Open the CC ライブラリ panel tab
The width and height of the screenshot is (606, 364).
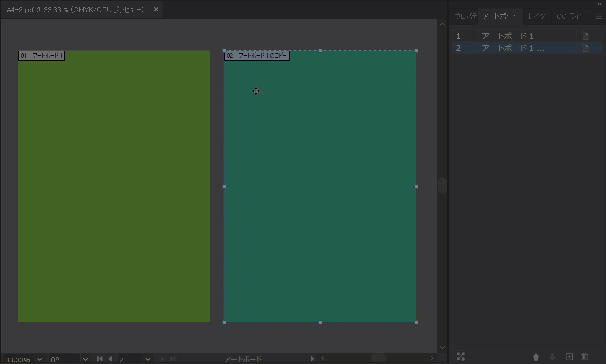[x=568, y=16]
